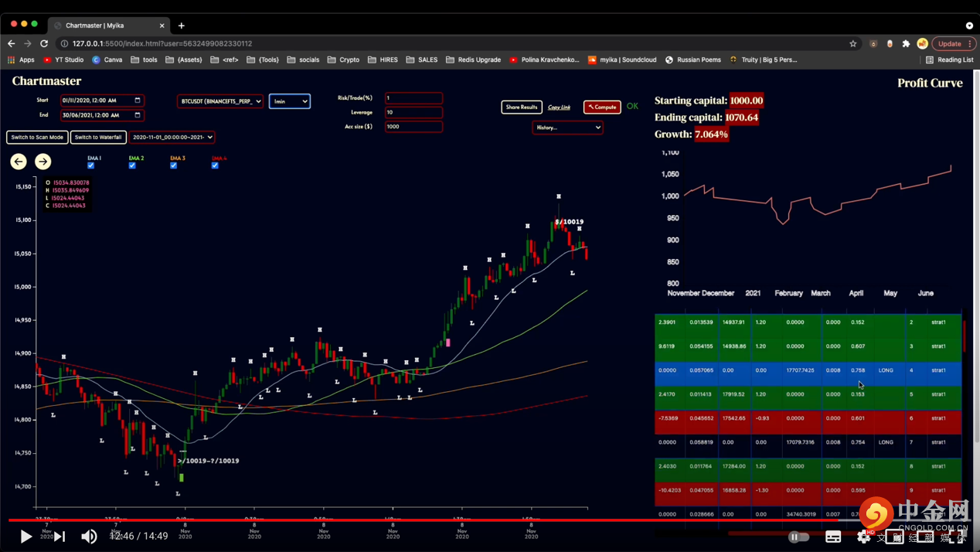
Task: Uncheck the EMA 4 checkbox
Action: pyautogui.click(x=215, y=165)
